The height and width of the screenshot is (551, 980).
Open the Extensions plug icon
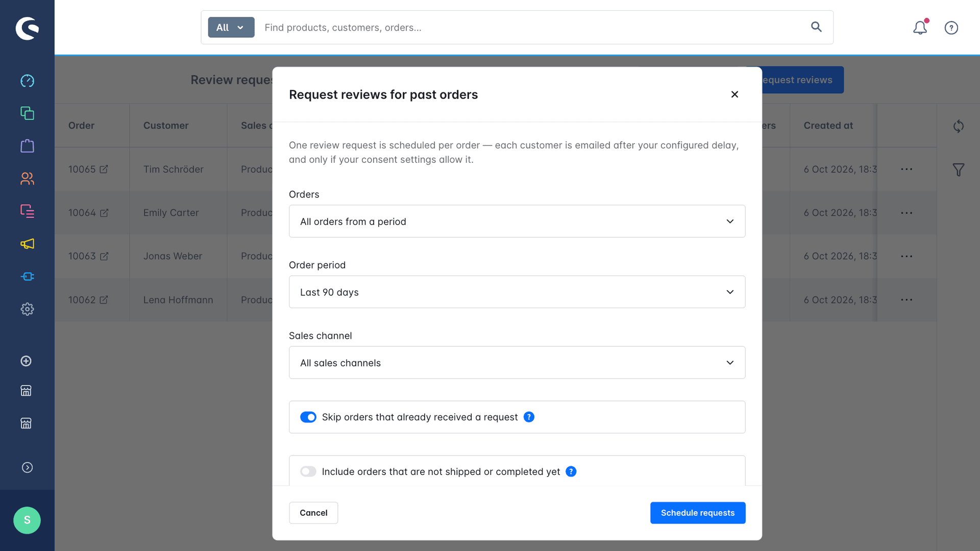click(27, 277)
